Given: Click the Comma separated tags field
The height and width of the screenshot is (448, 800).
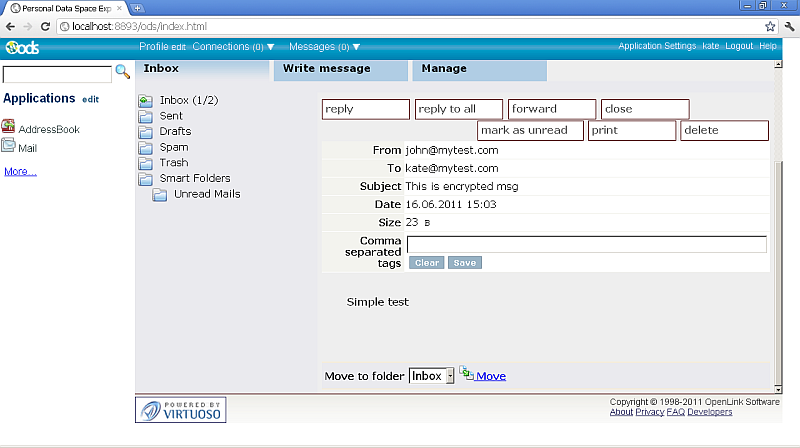Looking at the screenshot, I should [586, 244].
